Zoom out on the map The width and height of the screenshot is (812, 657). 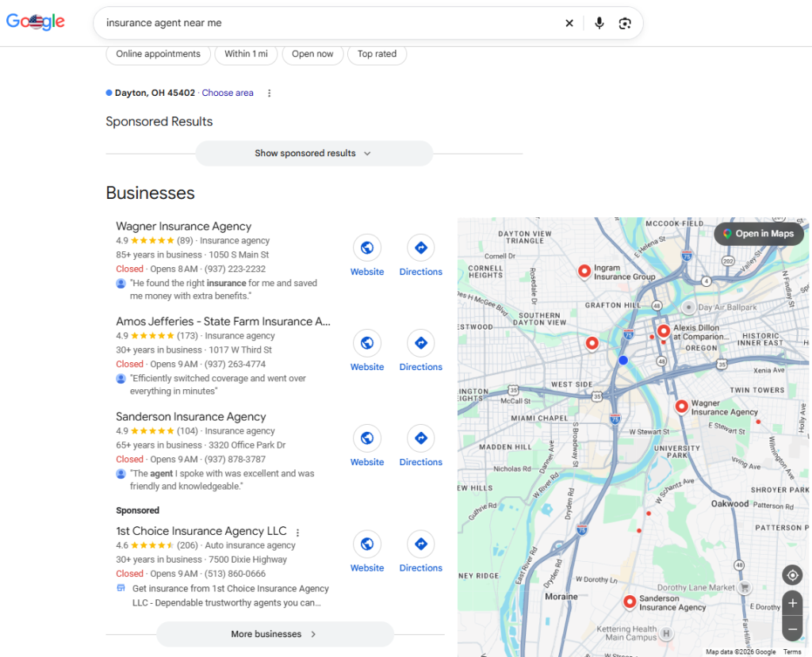792,629
